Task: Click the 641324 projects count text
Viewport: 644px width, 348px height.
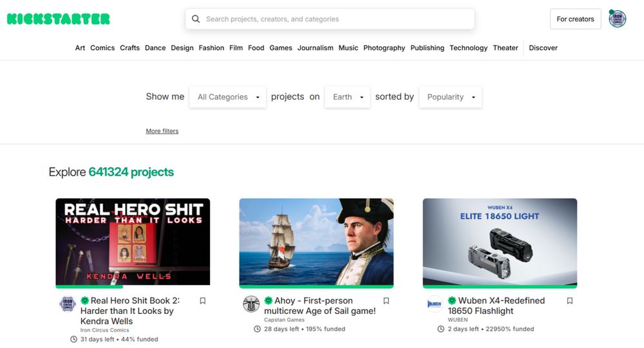Action: click(x=131, y=172)
